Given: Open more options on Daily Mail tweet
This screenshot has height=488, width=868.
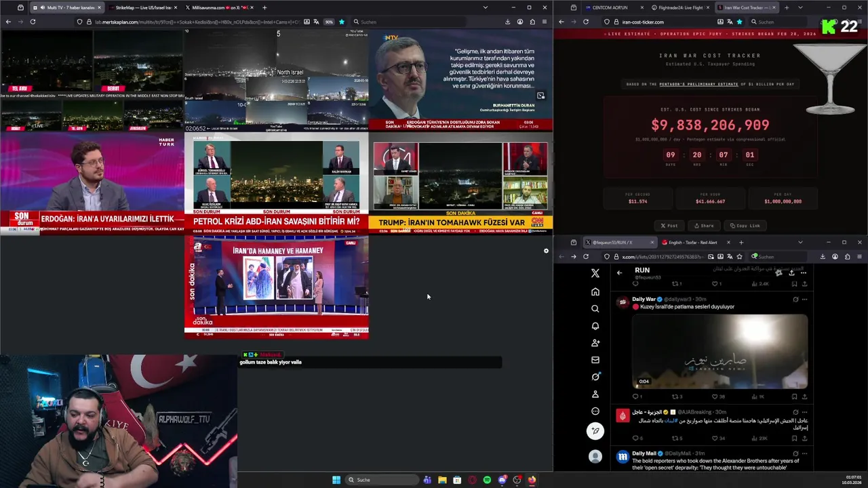Looking at the screenshot, I should coord(805,453).
